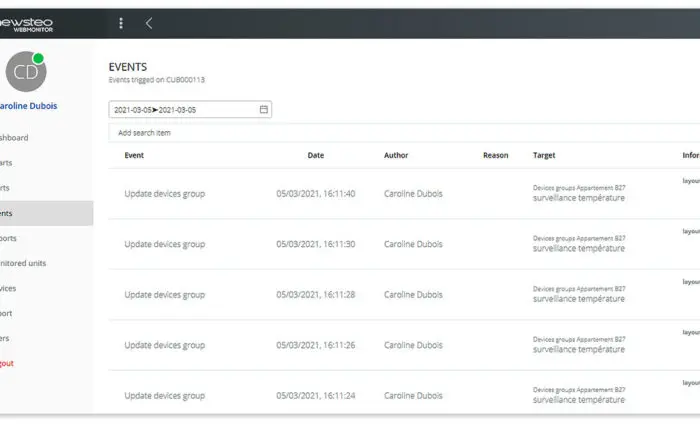Sort by the Event column header
The image size is (700, 441).
pos(134,155)
